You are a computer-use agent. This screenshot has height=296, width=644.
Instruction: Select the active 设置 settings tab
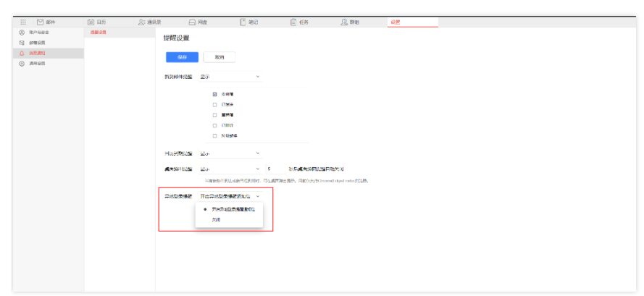point(412,22)
